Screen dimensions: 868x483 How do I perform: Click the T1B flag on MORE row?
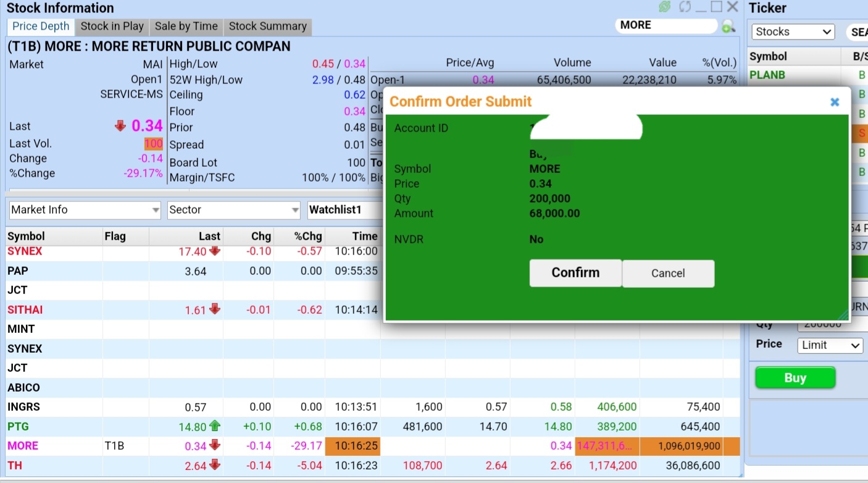(x=114, y=445)
